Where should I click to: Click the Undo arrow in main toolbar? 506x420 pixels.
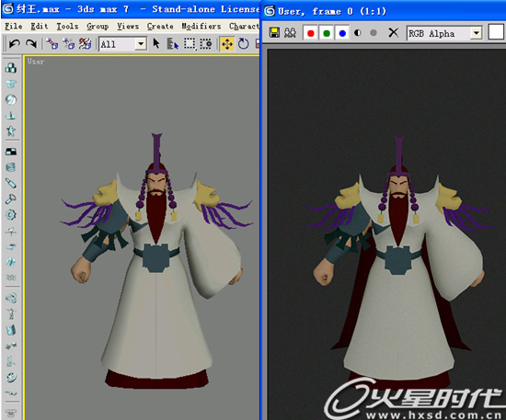[x=14, y=43]
